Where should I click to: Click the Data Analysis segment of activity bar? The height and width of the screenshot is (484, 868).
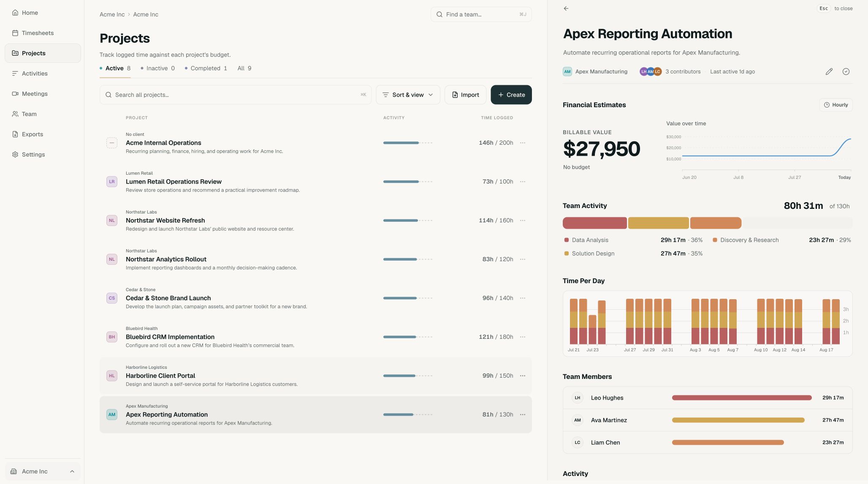coord(594,223)
